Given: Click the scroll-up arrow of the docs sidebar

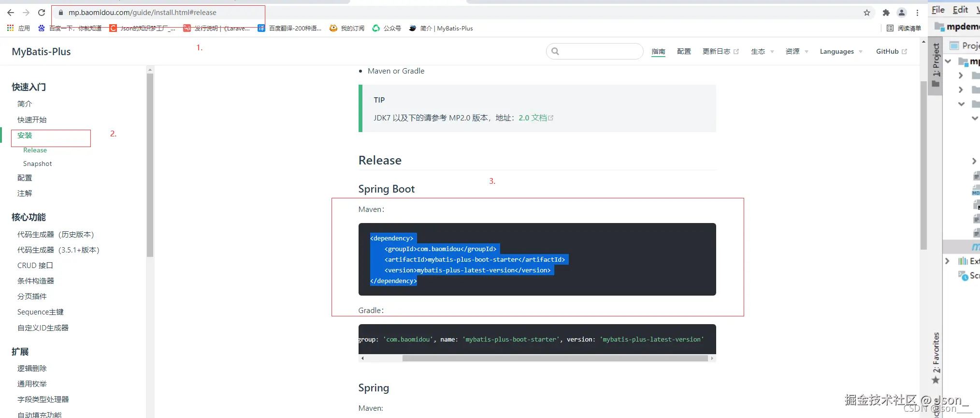Looking at the screenshot, I should point(150,70).
